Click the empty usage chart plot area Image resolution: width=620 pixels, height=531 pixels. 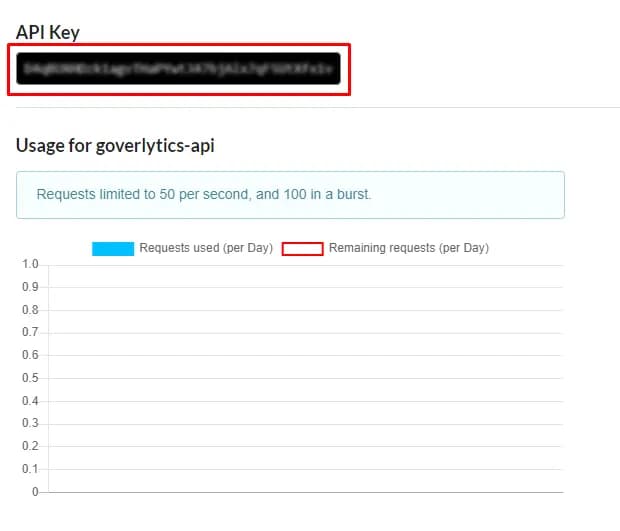pos(305,378)
